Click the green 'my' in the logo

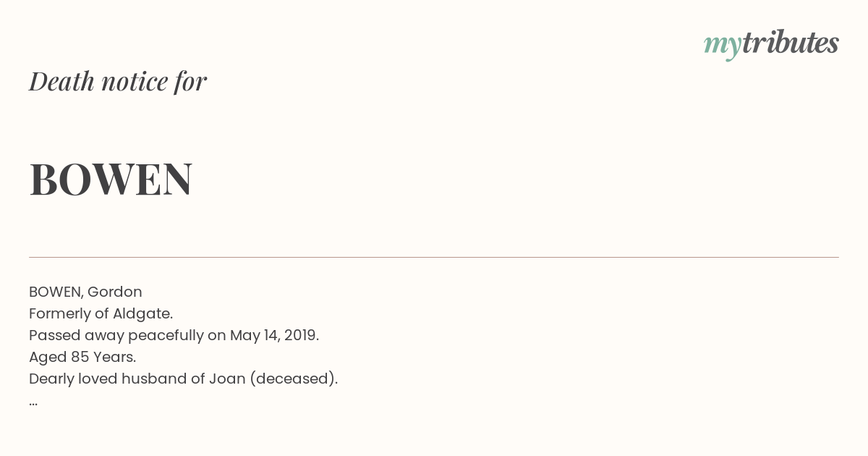point(722,46)
